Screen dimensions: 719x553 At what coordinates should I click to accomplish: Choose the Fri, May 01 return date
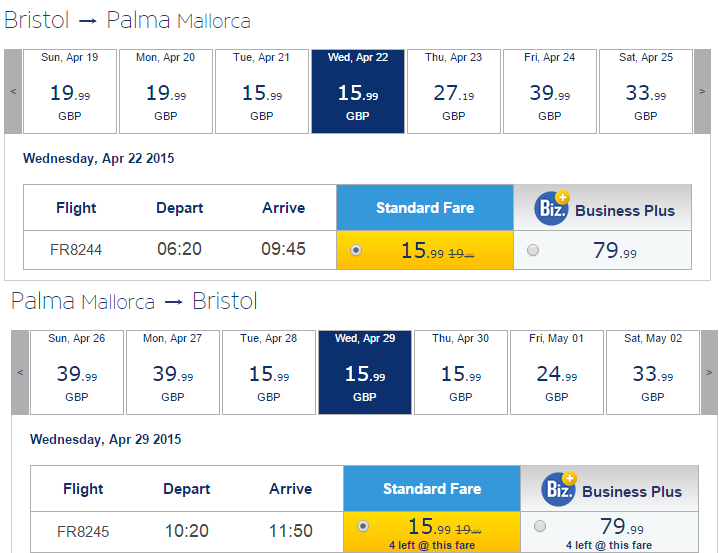coord(557,372)
